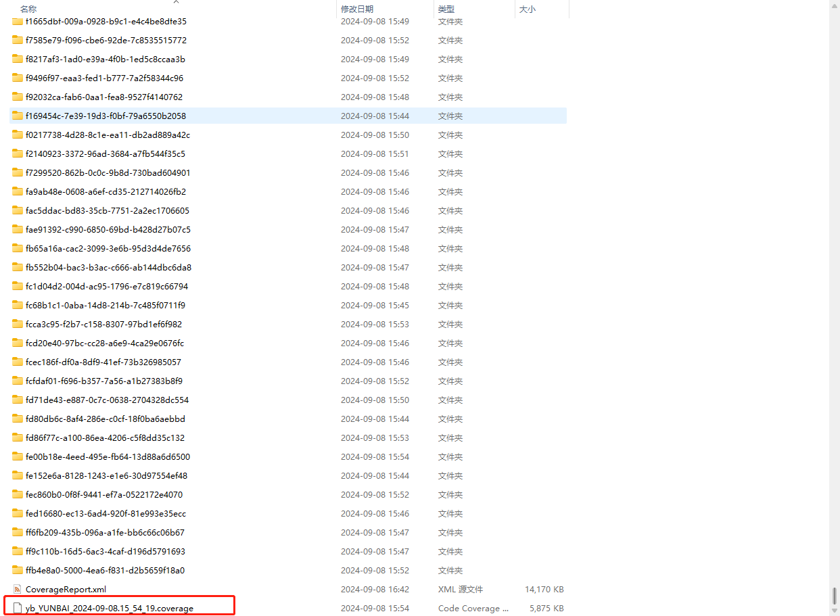Click folder icon of fa9ab48e-0608-a6ef-cd35-212714026fb2
Screen dimensions: 840x616
18,191
